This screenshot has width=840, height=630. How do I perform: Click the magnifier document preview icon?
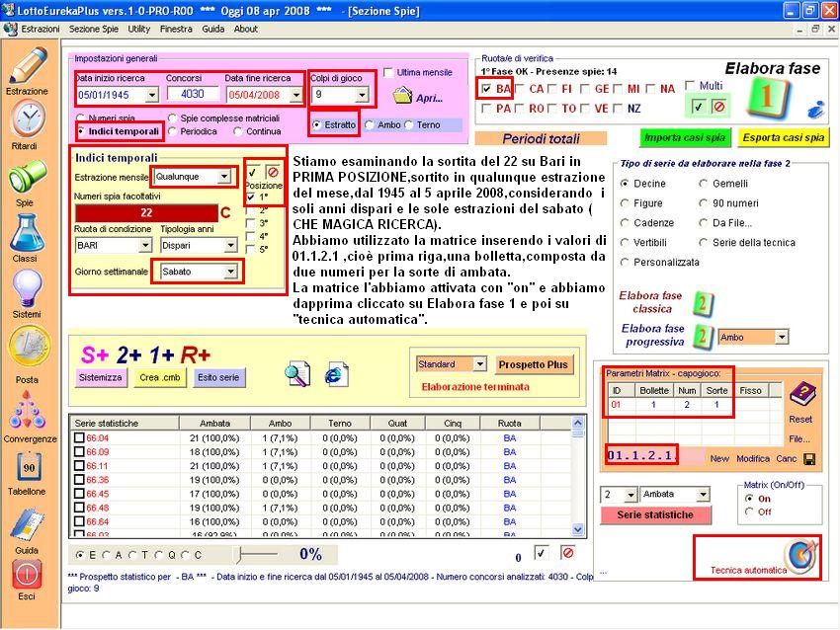tap(297, 374)
